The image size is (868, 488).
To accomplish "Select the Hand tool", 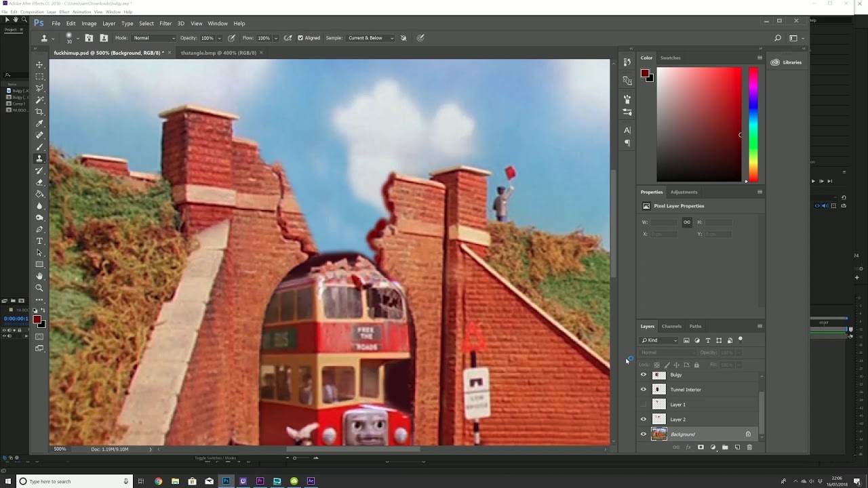I will pos(39,276).
